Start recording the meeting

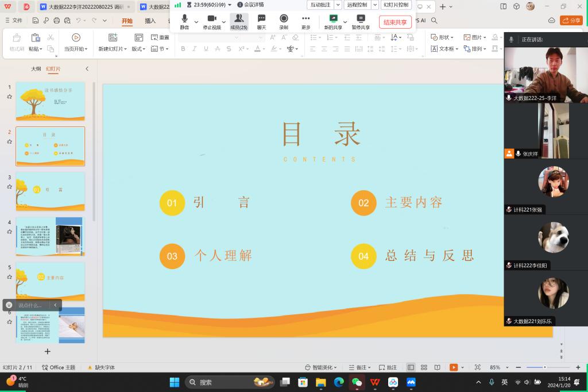pos(284,21)
